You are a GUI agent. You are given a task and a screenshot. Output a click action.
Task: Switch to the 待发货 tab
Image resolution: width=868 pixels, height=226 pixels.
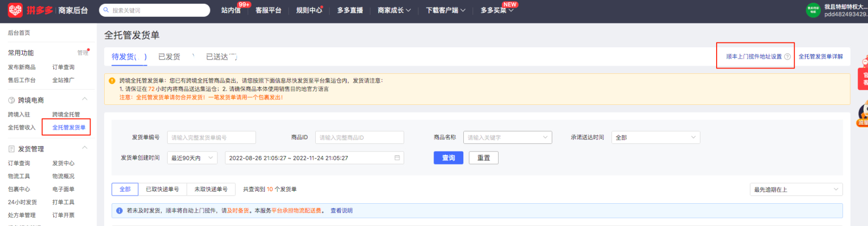pyautogui.click(x=129, y=56)
